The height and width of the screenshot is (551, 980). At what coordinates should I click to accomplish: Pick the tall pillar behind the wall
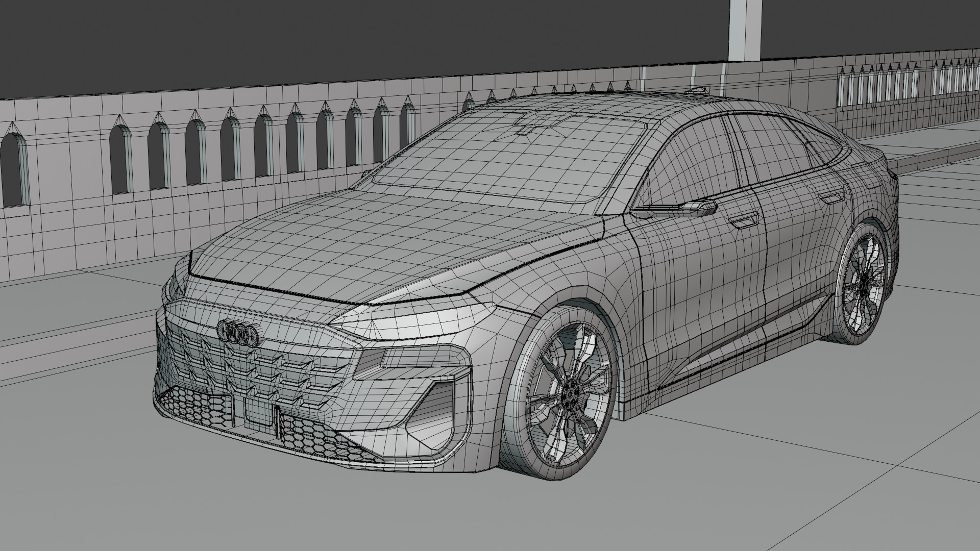point(745,31)
